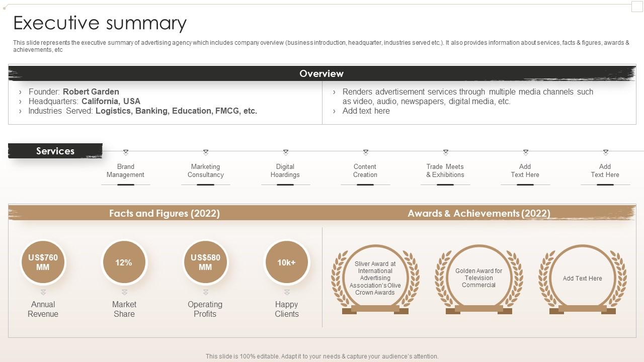Click the Founder: Robert Garden bullet
Image resolution: width=644 pixels, height=362 pixels.
pyautogui.click(x=73, y=92)
